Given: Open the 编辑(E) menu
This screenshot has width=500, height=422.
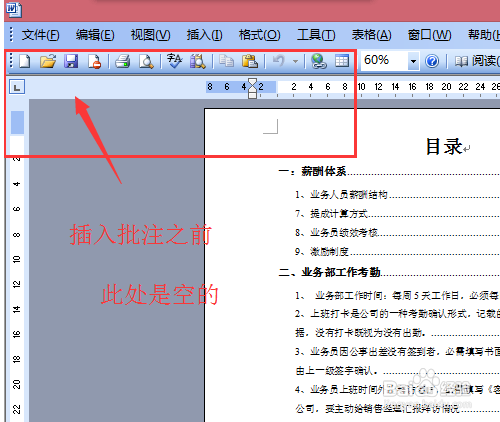Looking at the screenshot, I should click(95, 35).
